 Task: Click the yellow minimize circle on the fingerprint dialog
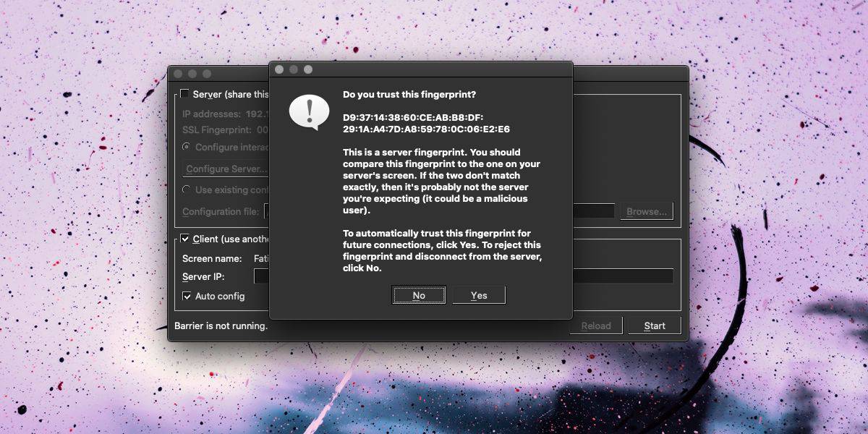(294, 68)
